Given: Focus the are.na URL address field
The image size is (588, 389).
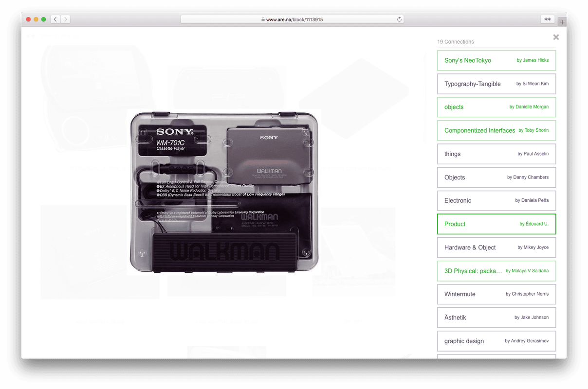Looking at the screenshot, I should click(x=292, y=19).
